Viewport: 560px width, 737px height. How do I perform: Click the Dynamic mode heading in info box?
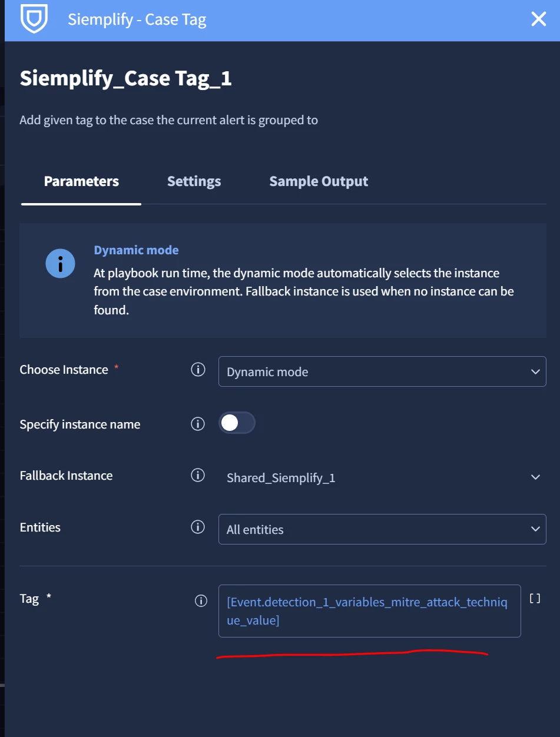click(x=136, y=250)
